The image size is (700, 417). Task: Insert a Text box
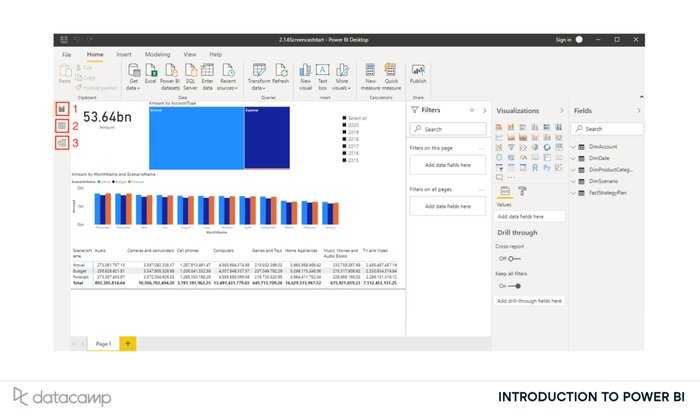(x=322, y=77)
